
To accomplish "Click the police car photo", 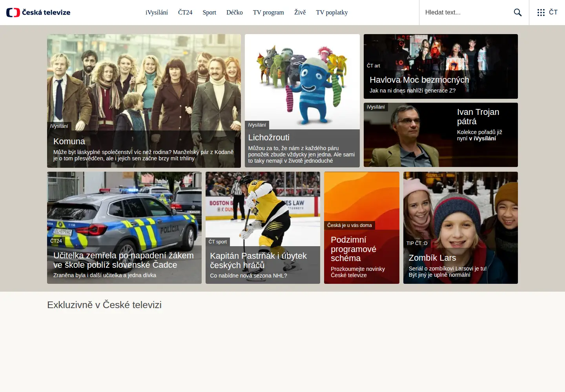I will pyautogui.click(x=124, y=209).
